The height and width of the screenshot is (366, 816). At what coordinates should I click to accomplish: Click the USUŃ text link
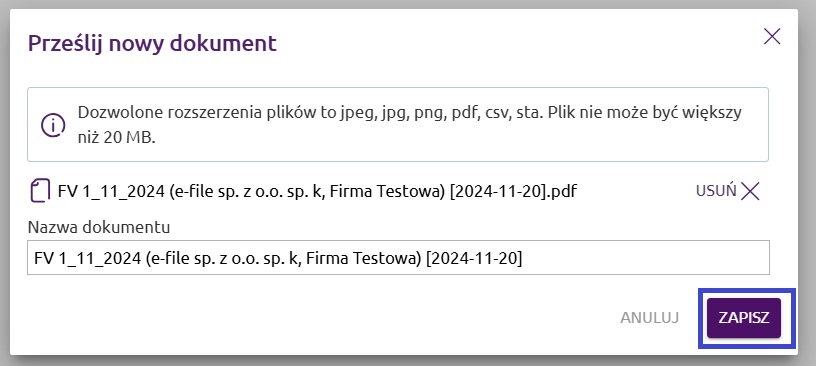coord(716,191)
